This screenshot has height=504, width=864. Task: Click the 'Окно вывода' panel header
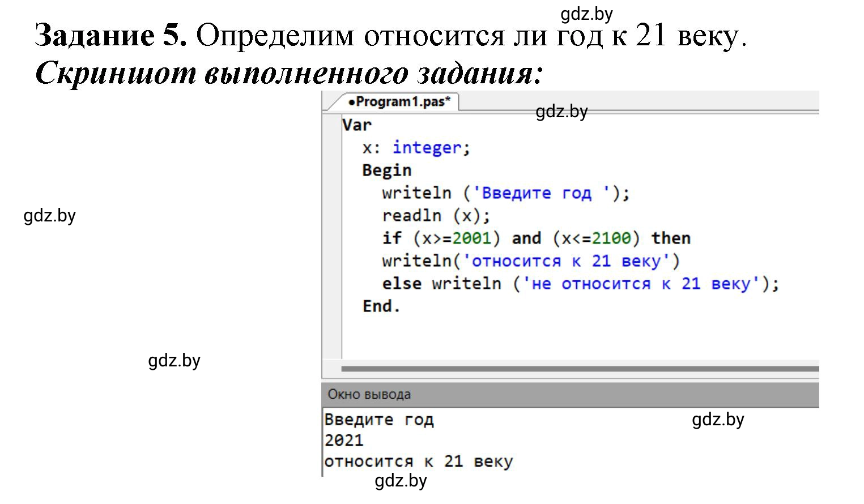[571, 395]
